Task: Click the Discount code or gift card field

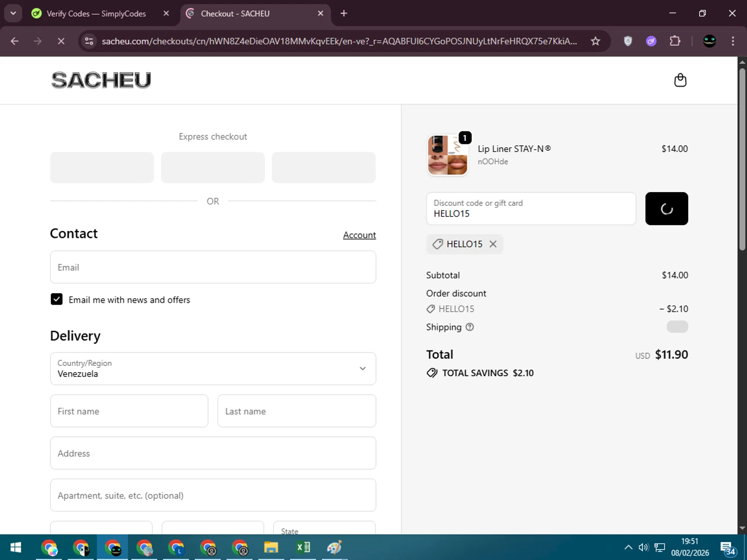Action: pos(531,209)
